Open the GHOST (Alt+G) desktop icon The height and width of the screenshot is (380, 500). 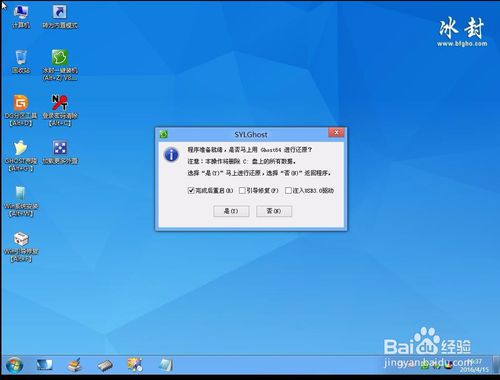tap(21, 156)
